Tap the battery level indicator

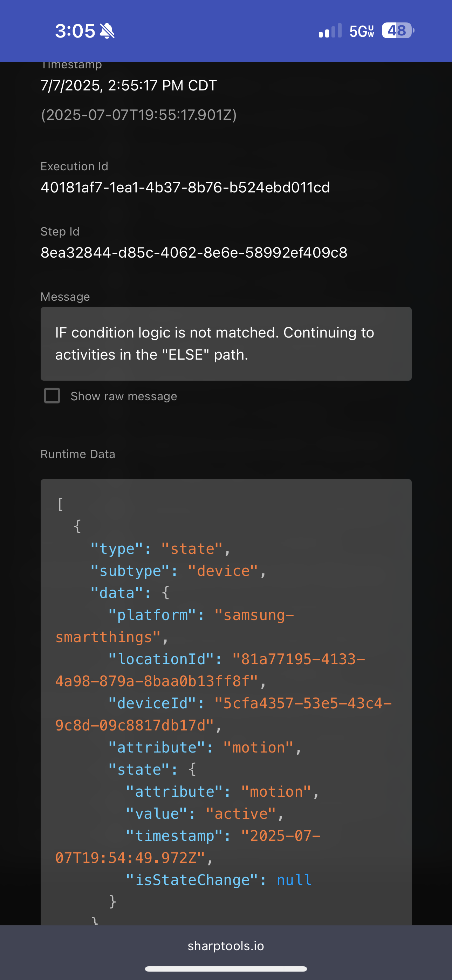tap(398, 30)
